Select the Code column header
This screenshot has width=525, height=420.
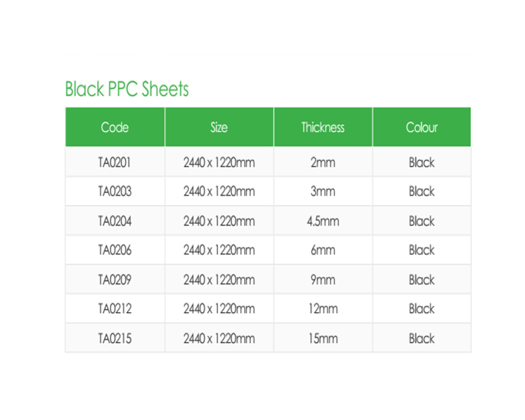[x=114, y=128]
